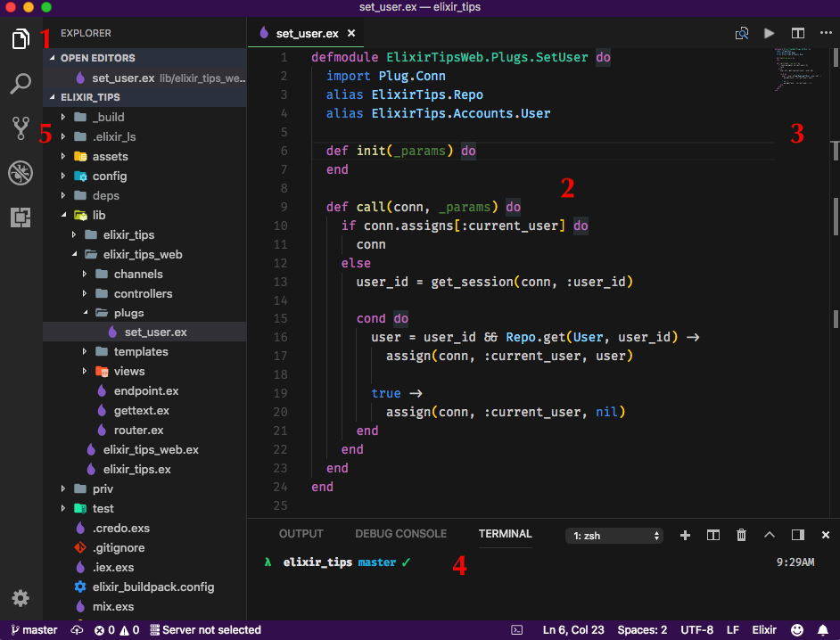Switch to the Debug Console tab
Image resolution: width=840 pixels, height=640 pixels.
[400, 534]
